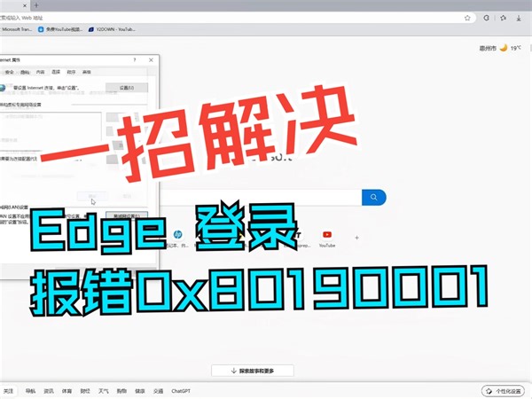The height and width of the screenshot is (399, 532).
Task: Click the 局域网设置(L) button
Action: [127, 215]
